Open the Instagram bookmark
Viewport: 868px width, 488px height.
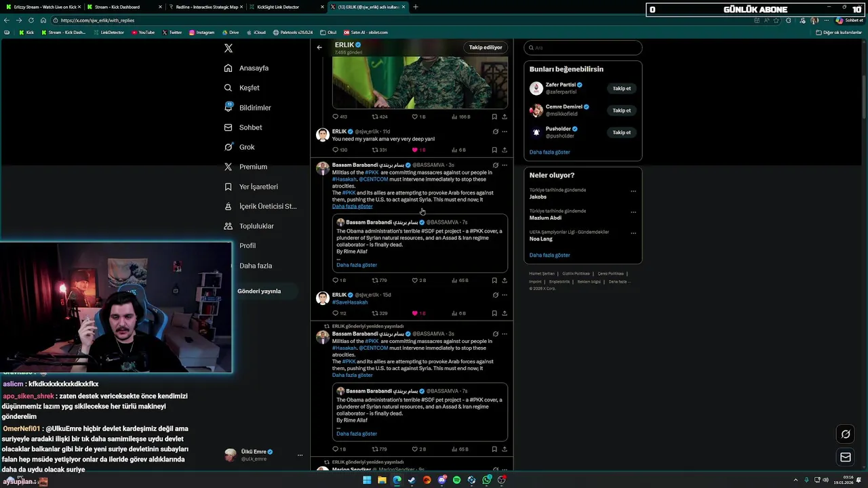[201, 32]
